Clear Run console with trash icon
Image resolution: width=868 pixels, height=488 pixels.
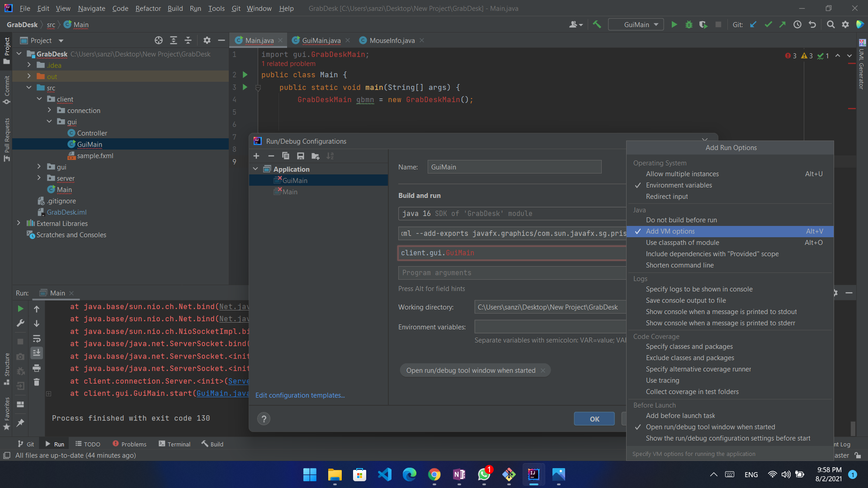(x=37, y=383)
